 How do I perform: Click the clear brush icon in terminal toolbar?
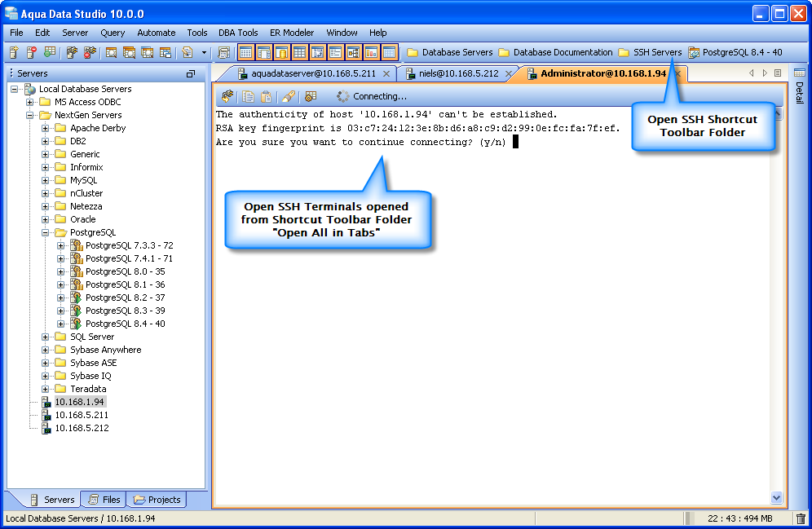(x=289, y=96)
